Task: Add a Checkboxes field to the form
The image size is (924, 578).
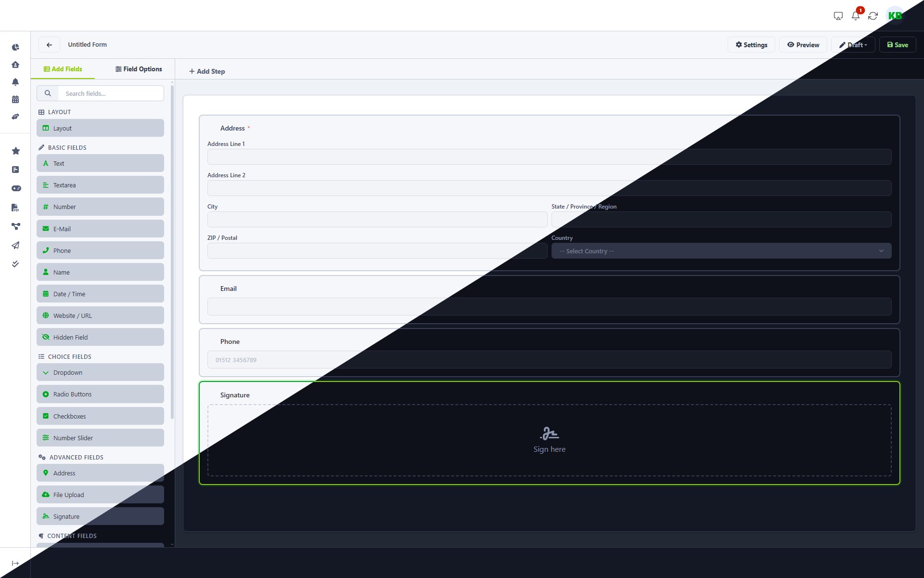Action: 100,416
